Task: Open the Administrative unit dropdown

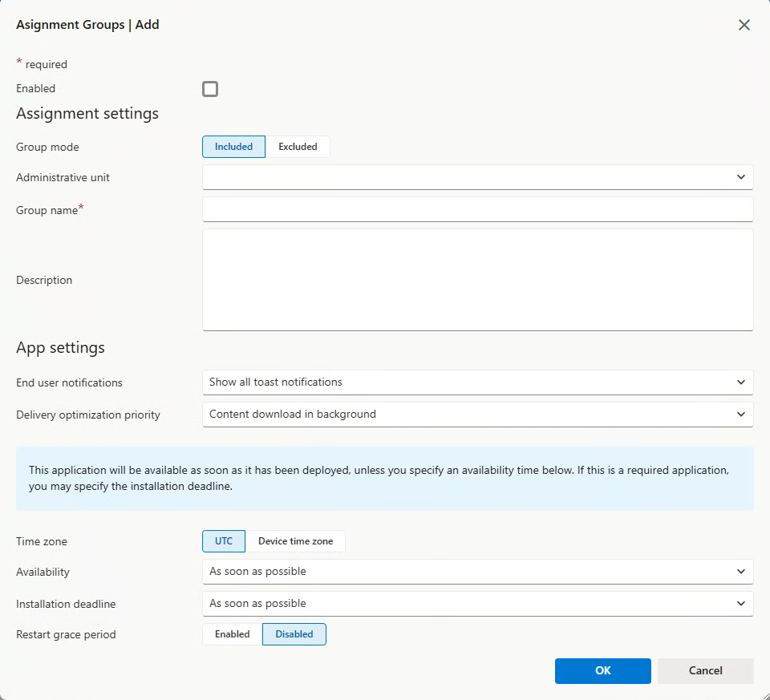Action: 478,177
